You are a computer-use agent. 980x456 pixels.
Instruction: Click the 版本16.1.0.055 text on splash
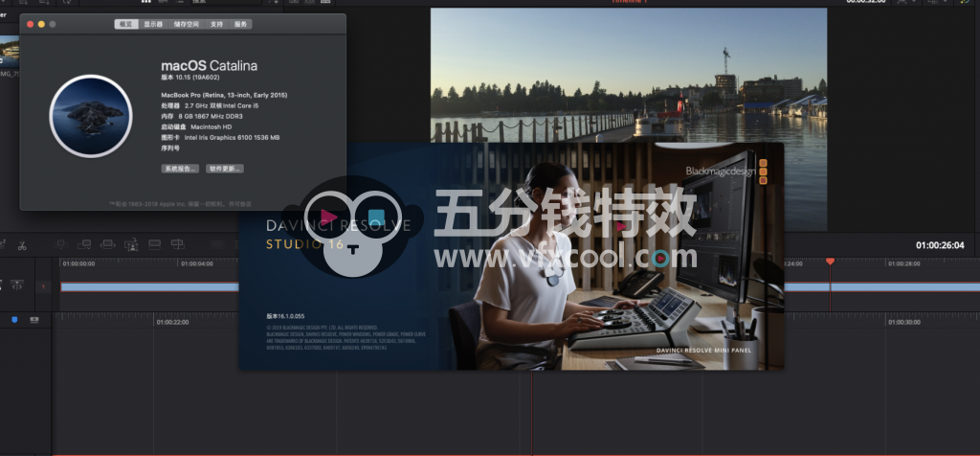pyautogui.click(x=285, y=316)
